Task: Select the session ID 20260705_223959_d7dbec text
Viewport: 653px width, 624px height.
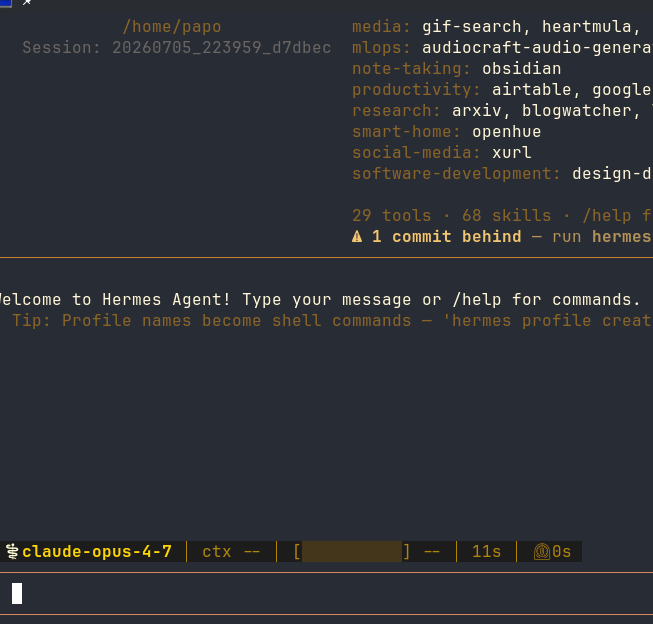Action: 222,48
